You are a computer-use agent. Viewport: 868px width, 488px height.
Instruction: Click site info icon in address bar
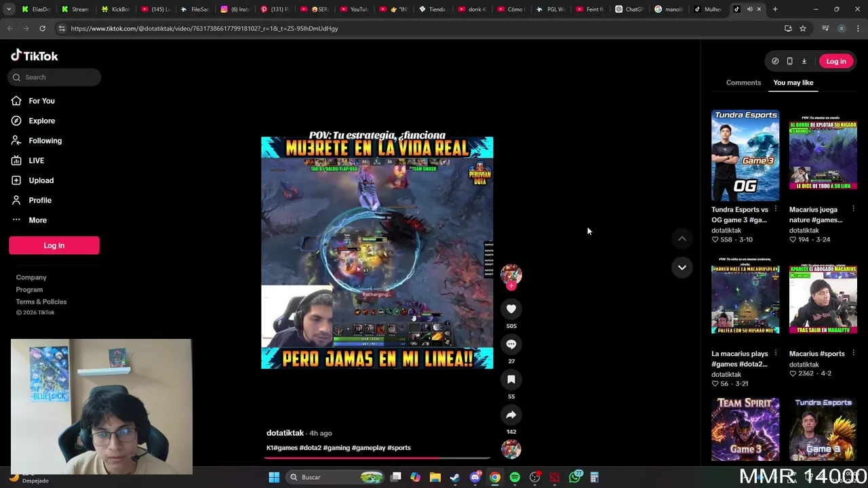(62, 28)
